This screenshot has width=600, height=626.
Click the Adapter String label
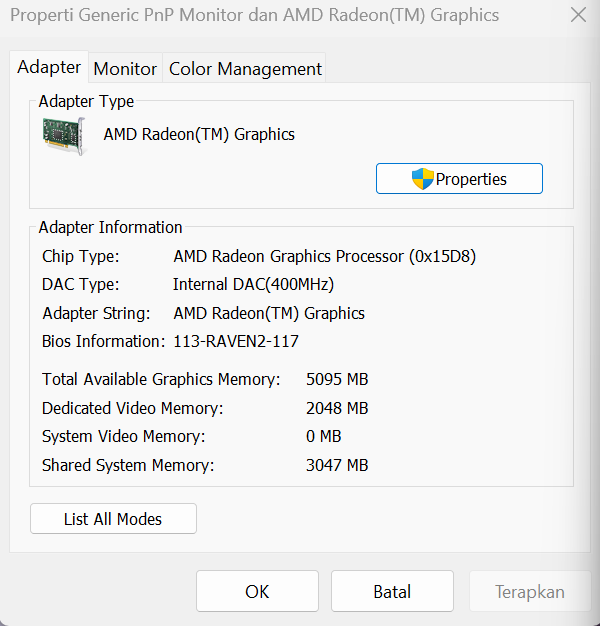click(96, 313)
